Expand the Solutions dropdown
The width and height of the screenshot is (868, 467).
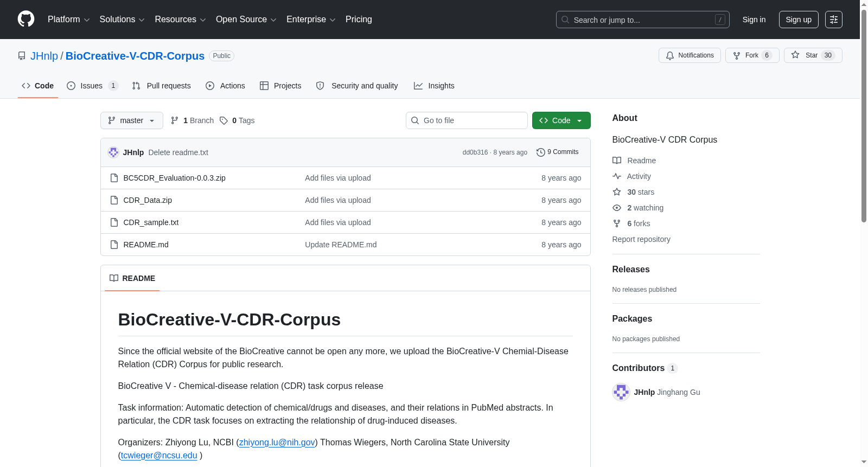click(x=122, y=20)
